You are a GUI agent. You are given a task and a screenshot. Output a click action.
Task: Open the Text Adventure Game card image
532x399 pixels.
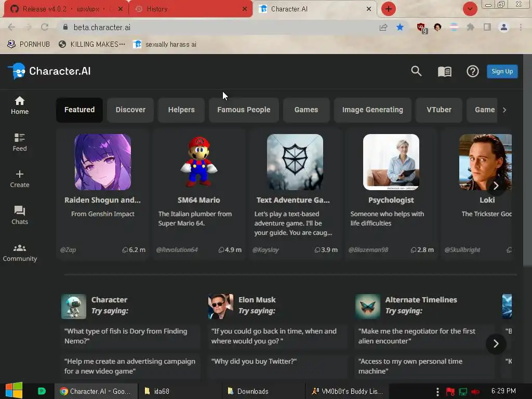click(x=295, y=162)
